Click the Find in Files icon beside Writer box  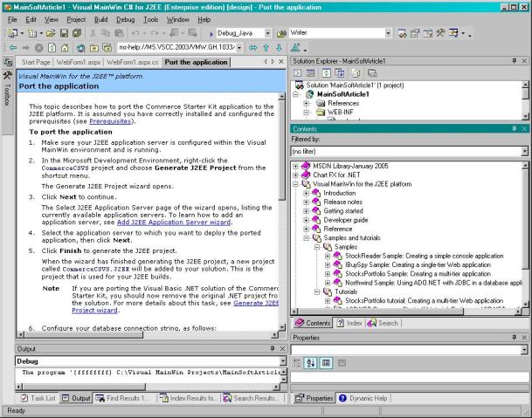tap(281, 33)
